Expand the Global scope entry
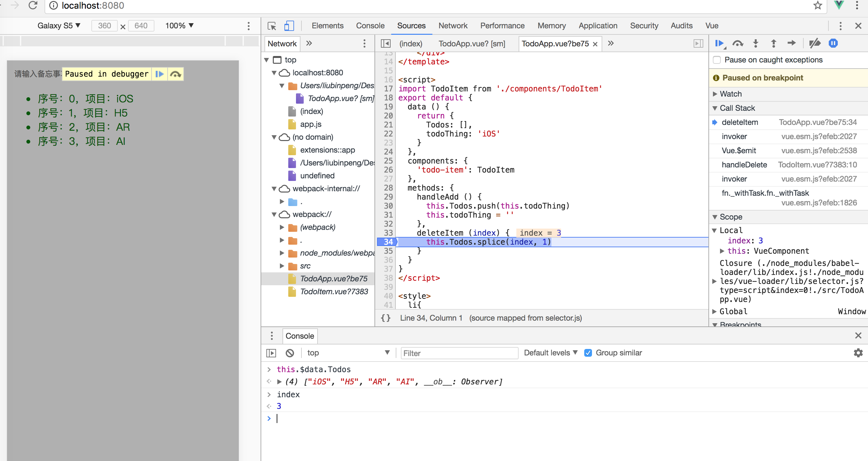868x461 pixels. click(714, 311)
